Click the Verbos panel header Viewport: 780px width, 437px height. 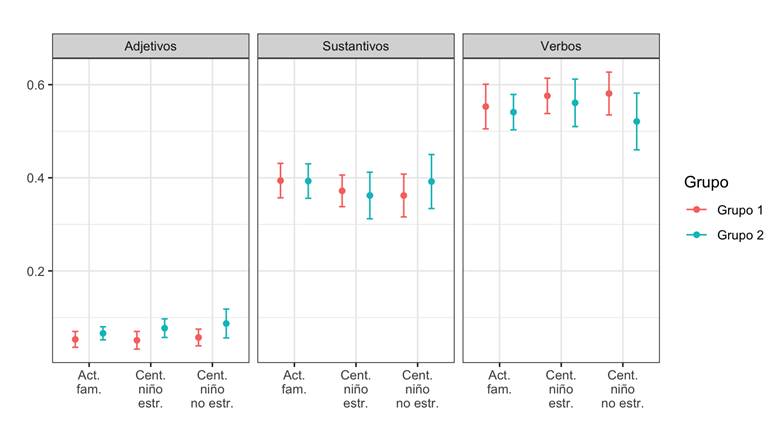tap(561, 47)
